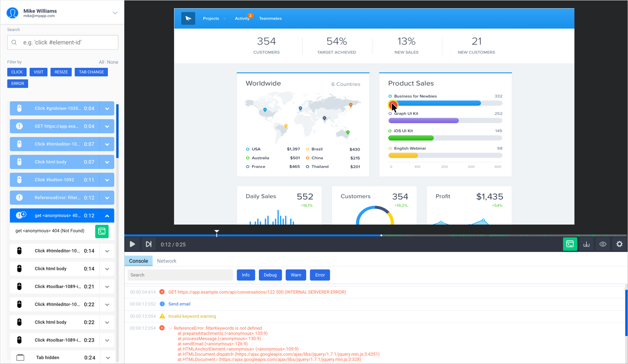Select the Console tab
Screen dimensions: 628x364
point(138,261)
